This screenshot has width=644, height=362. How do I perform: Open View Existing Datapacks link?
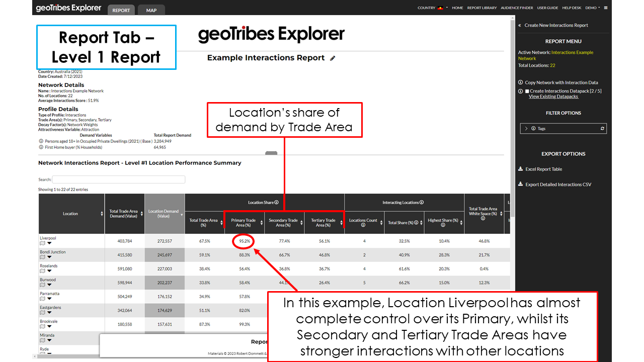pyautogui.click(x=553, y=97)
